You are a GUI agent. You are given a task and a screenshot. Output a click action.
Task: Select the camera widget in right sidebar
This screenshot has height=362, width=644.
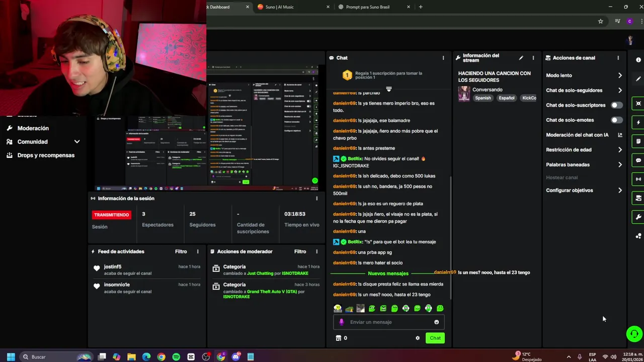[x=638, y=198]
